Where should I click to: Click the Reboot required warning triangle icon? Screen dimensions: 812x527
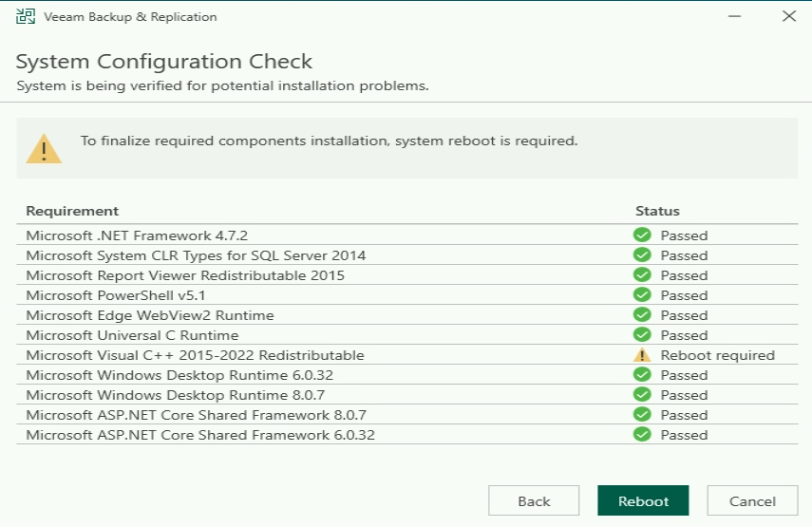(643, 355)
